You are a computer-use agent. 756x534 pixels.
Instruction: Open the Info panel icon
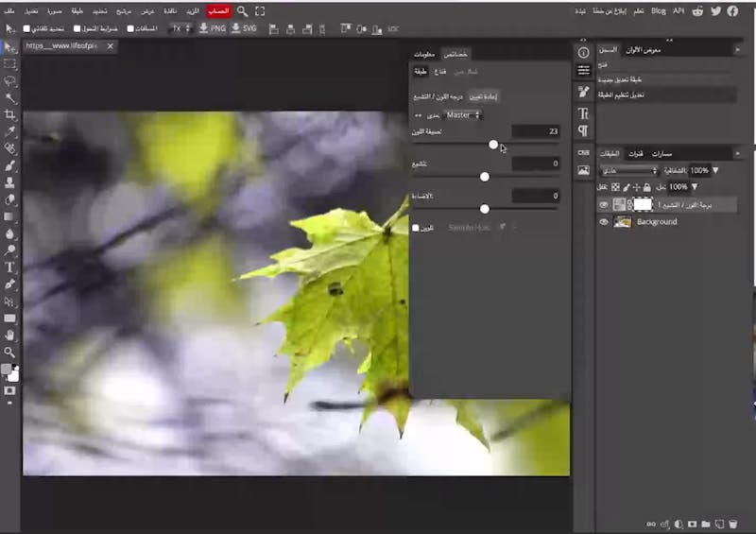tap(583, 52)
